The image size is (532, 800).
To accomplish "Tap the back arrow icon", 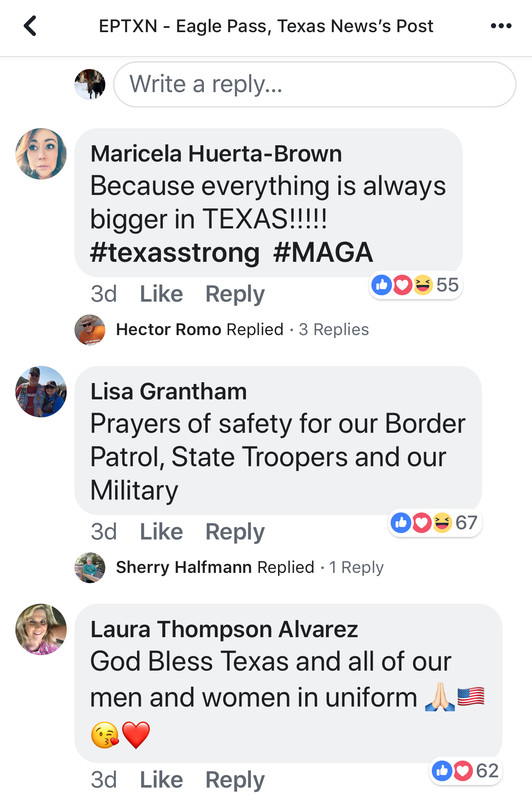I will [x=31, y=26].
